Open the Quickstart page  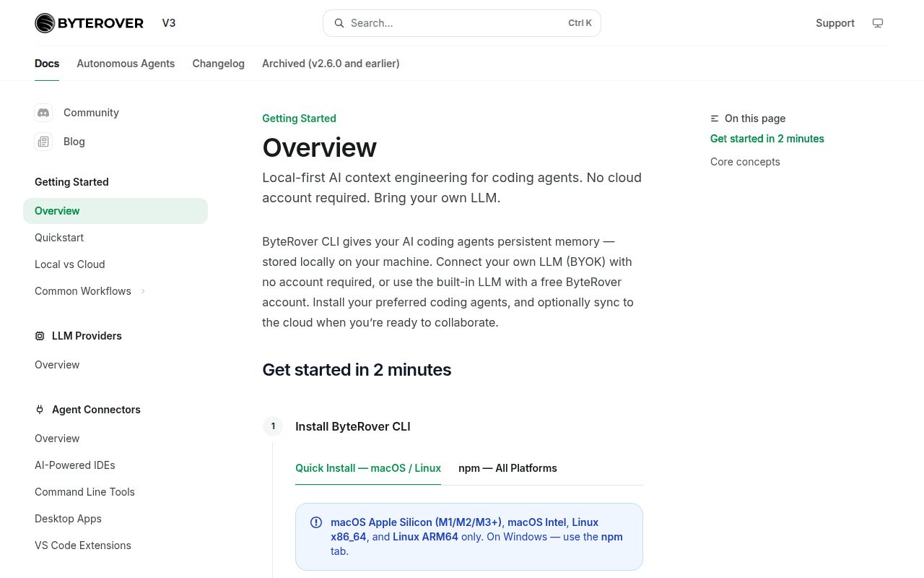click(x=59, y=238)
